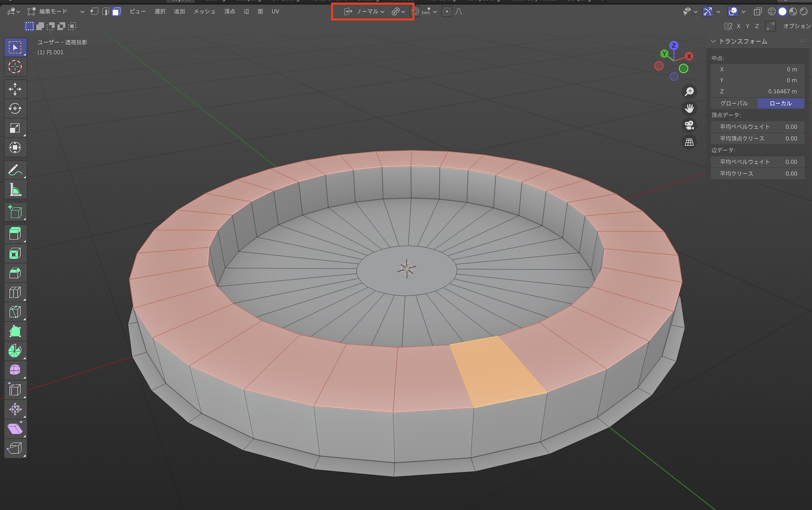Select the Inset Faces tool
Screen dimensions: 812x510
pos(15,254)
